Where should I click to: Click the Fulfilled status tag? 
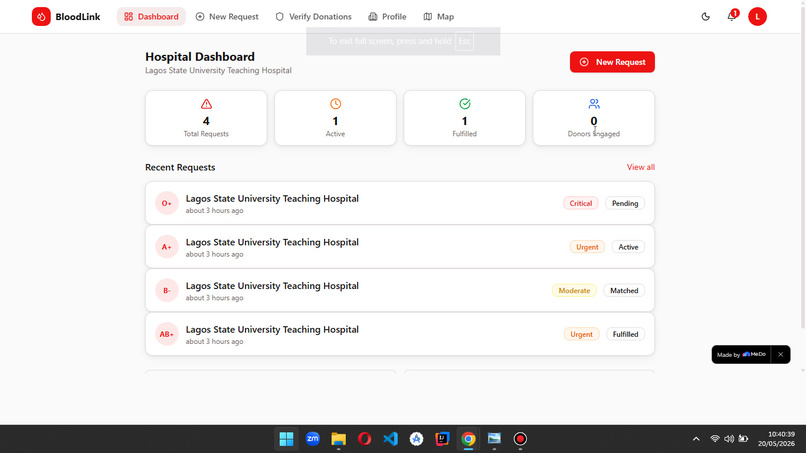[625, 334]
